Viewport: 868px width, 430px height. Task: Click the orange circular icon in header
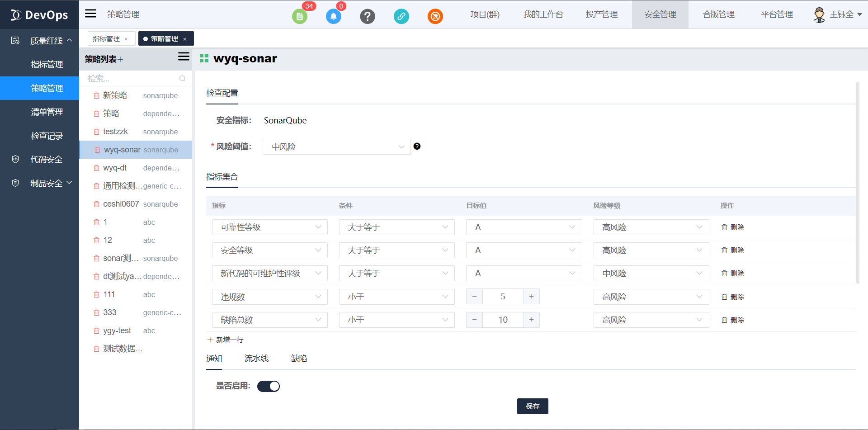click(x=435, y=17)
